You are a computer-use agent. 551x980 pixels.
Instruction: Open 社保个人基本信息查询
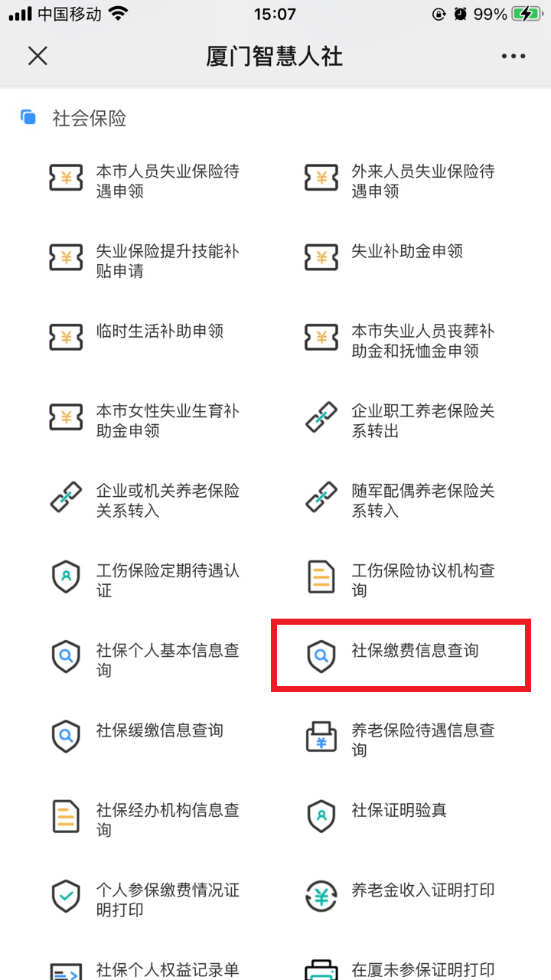pos(167,660)
